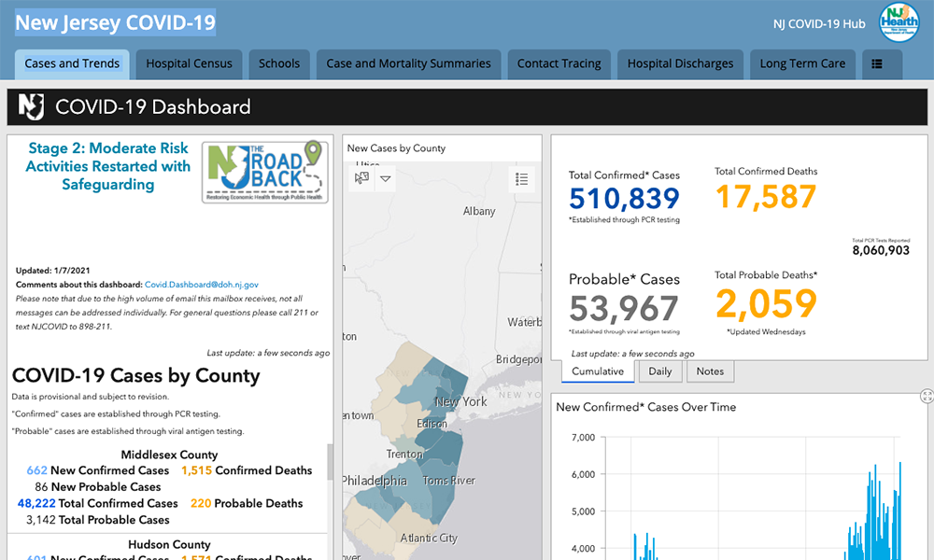Image resolution: width=934 pixels, height=560 pixels.
Task: Open the Contact Tracing tab
Action: pos(559,63)
